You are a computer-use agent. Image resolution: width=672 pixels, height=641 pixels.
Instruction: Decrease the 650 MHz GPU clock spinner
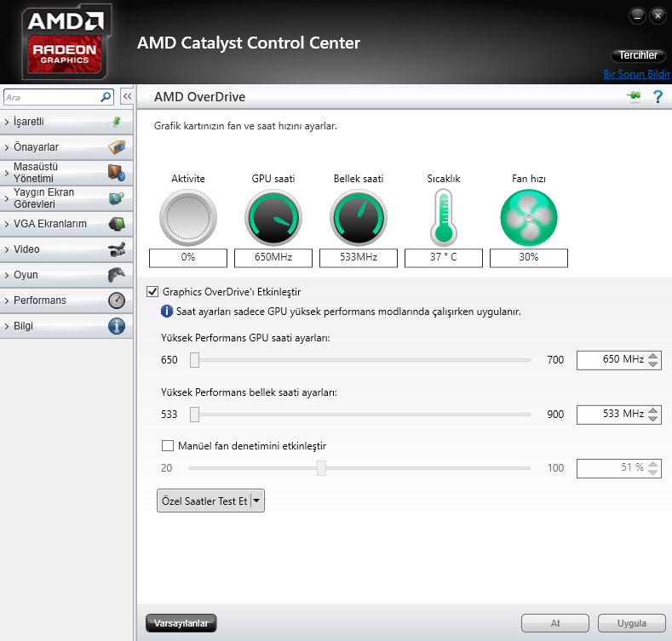[x=652, y=363]
